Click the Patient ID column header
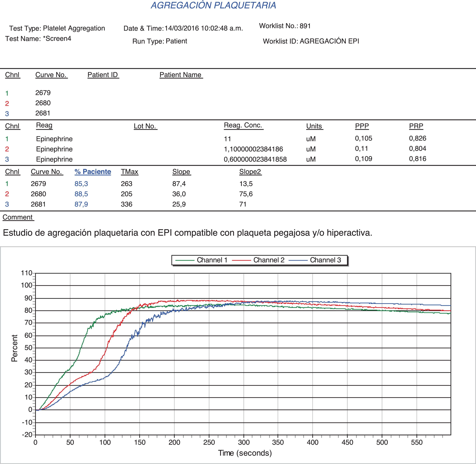This screenshot has height=464, width=476. (103, 75)
